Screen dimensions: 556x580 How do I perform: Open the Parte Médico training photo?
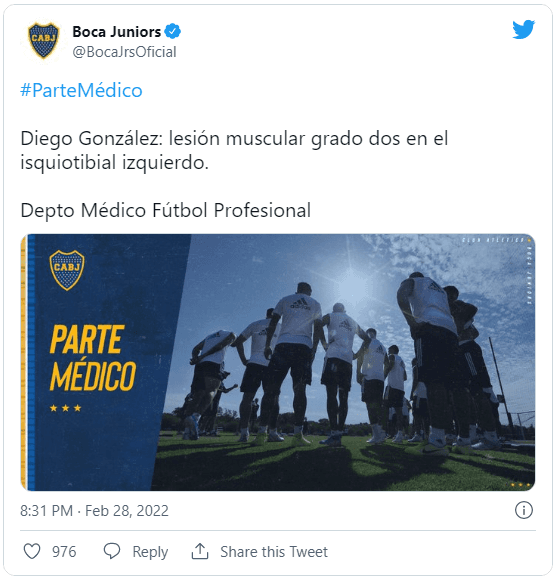278,362
